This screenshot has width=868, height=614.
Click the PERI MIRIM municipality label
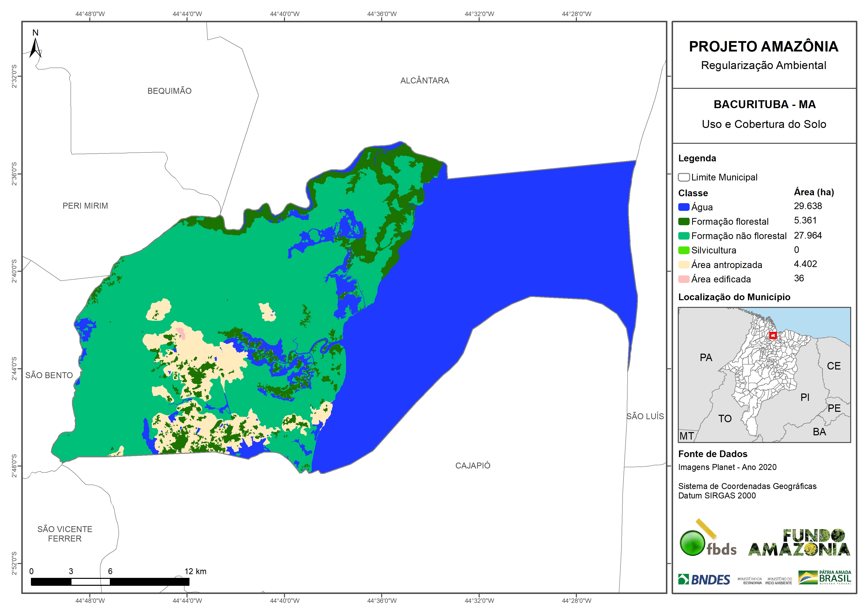(x=85, y=206)
